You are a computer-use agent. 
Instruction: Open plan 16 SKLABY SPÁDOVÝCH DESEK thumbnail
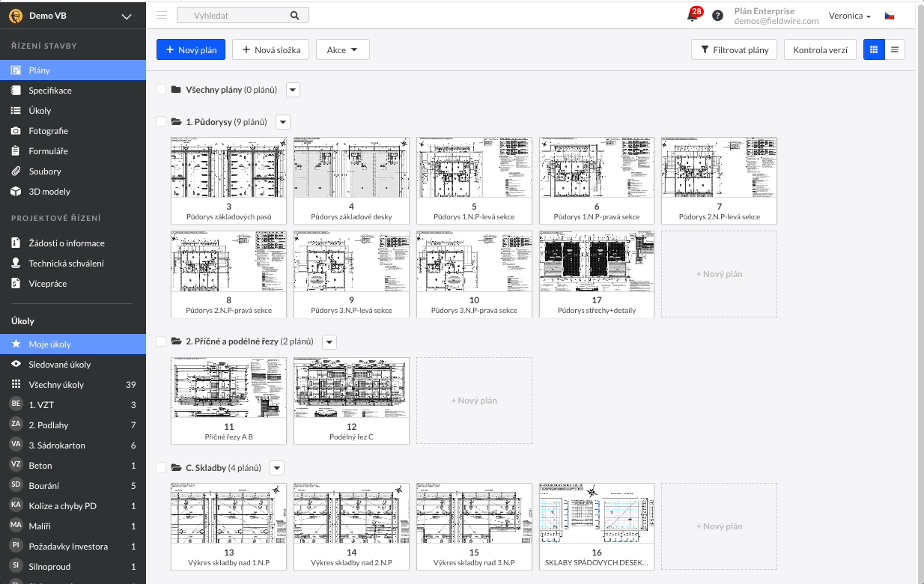597,526
